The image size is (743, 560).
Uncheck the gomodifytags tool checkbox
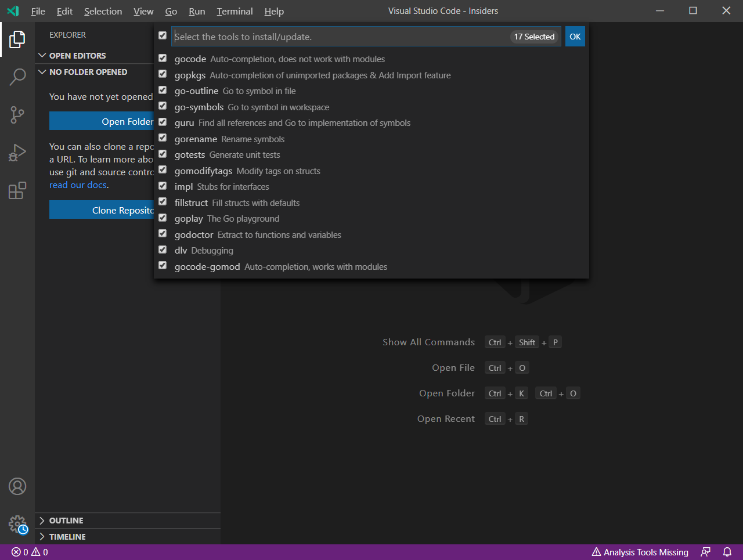point(163,170)
